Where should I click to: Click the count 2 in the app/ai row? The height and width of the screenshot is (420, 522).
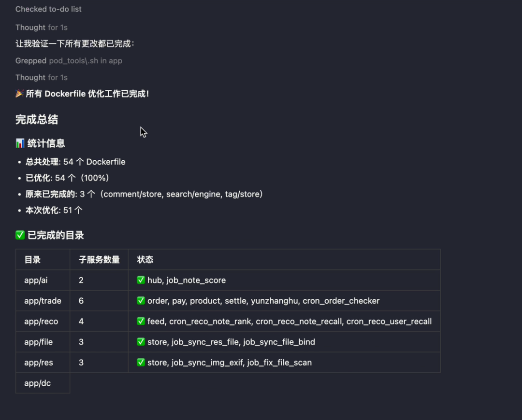click(81, 280)
